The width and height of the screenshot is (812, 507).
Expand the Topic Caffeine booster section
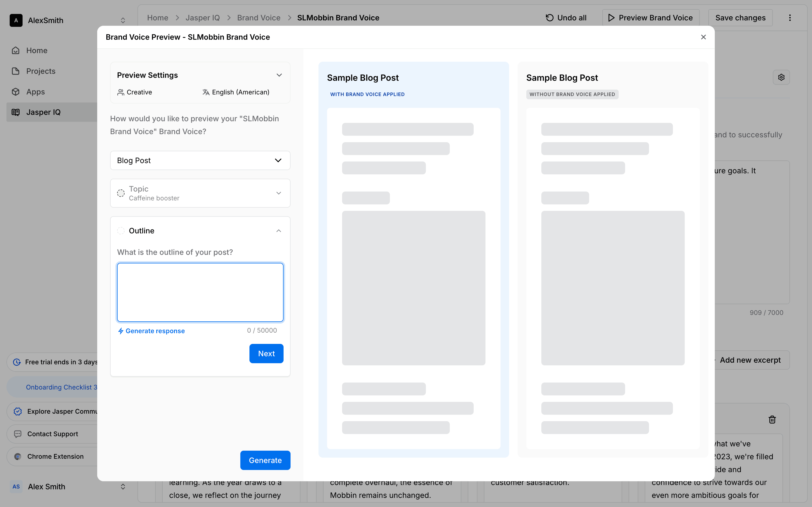[x=278, y=193]
